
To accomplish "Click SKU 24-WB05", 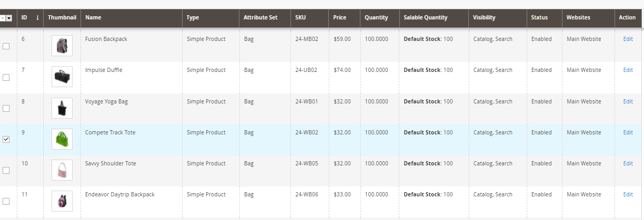I will pyautogui.click(x=307, y=163).
